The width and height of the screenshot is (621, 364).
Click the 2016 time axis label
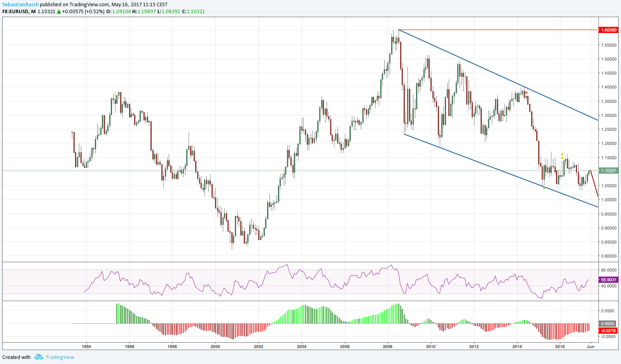tap(560, 347)
